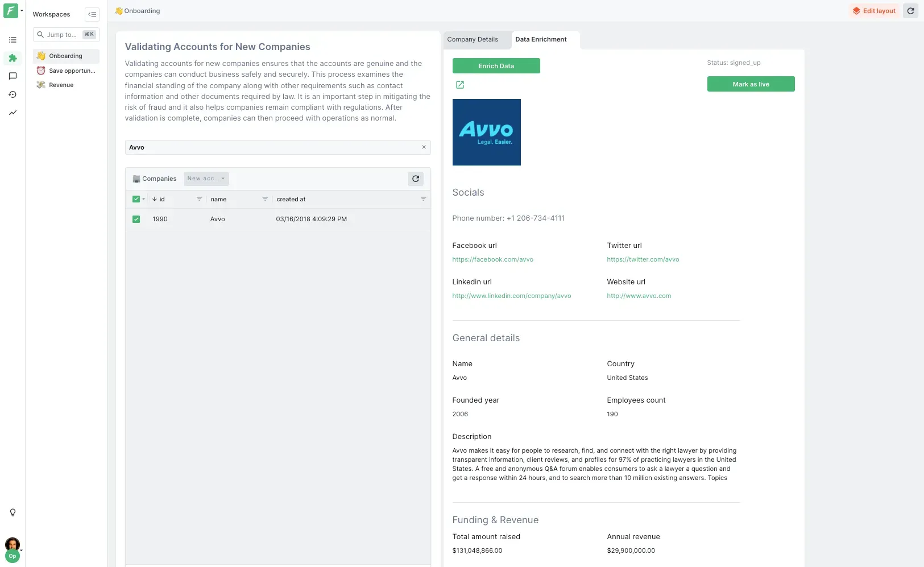This screenshot has width=924, height=567.
Task: Click the lightbulb tips icon
Action: coord(13,512)
